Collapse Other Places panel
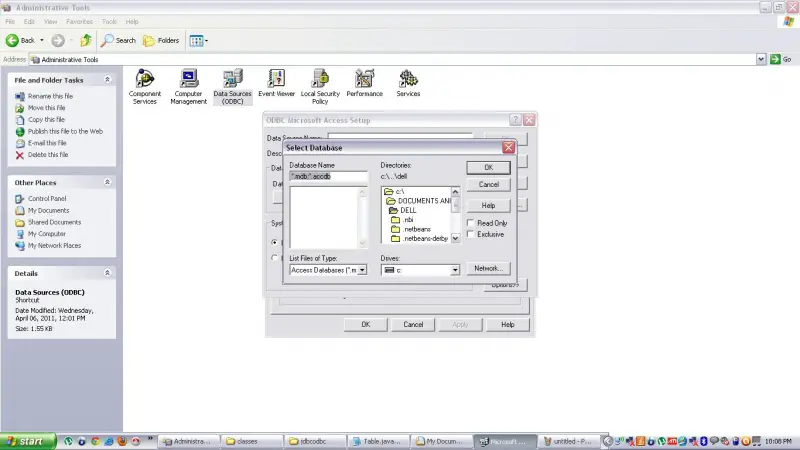Viewport: 800px width, 450px height. coord(107,182)
